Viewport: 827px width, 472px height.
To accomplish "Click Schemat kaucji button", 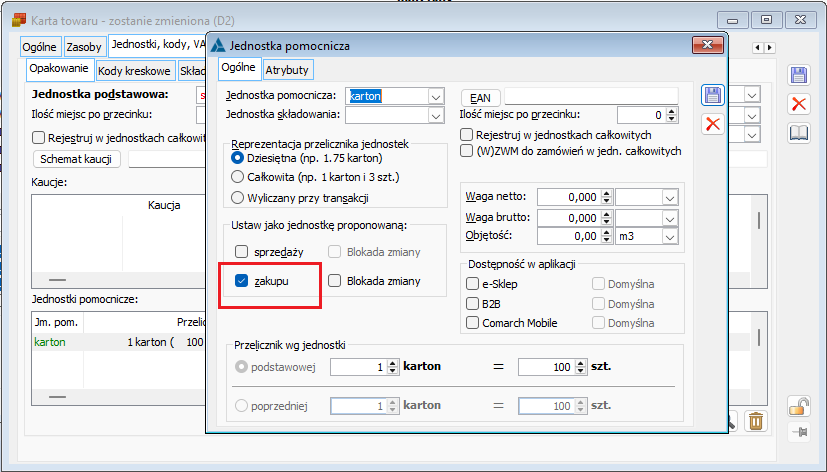I will [x=76, y=159].
